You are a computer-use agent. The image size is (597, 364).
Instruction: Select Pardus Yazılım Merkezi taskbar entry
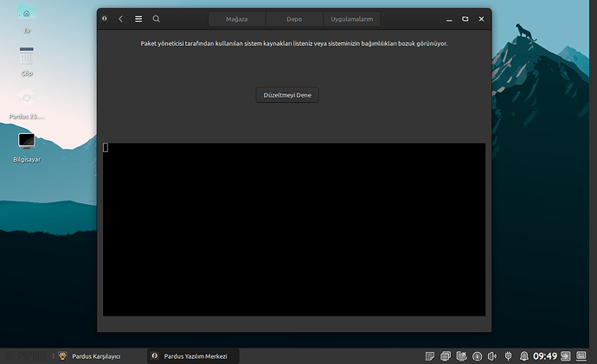click(192, 355)
